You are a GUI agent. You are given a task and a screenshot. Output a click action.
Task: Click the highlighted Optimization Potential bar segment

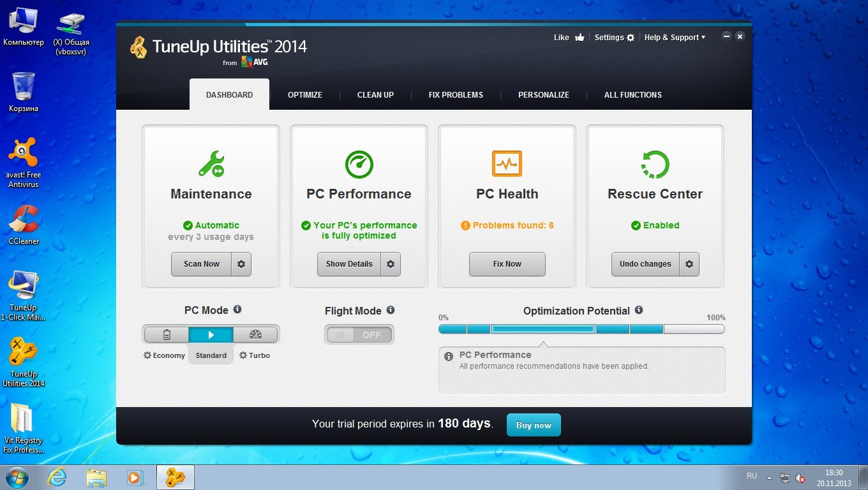point(543,329)
